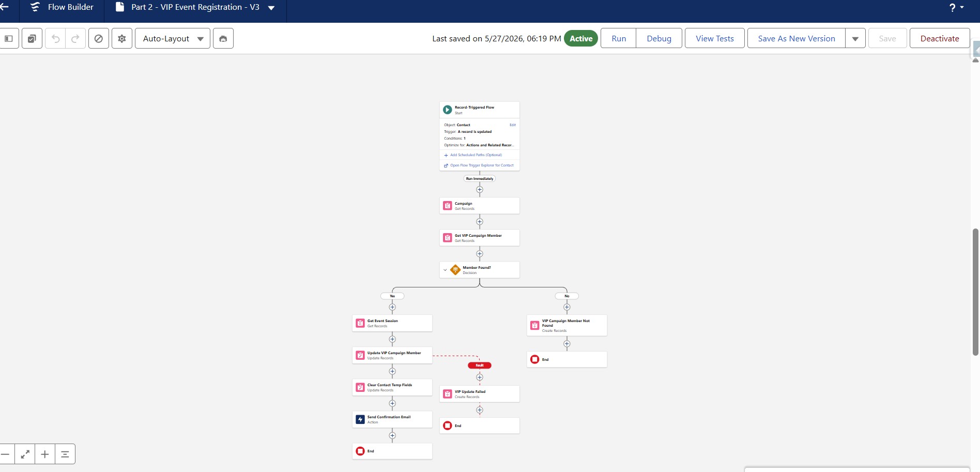Add element below Campaign node
Screen dimensions: 980x472
(x=480, y=222)
